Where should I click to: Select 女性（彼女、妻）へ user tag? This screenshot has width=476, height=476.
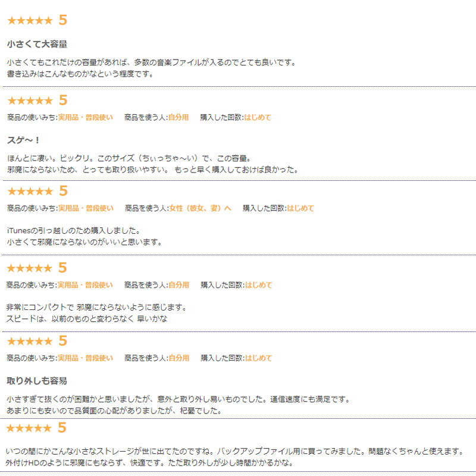[201, 208]
